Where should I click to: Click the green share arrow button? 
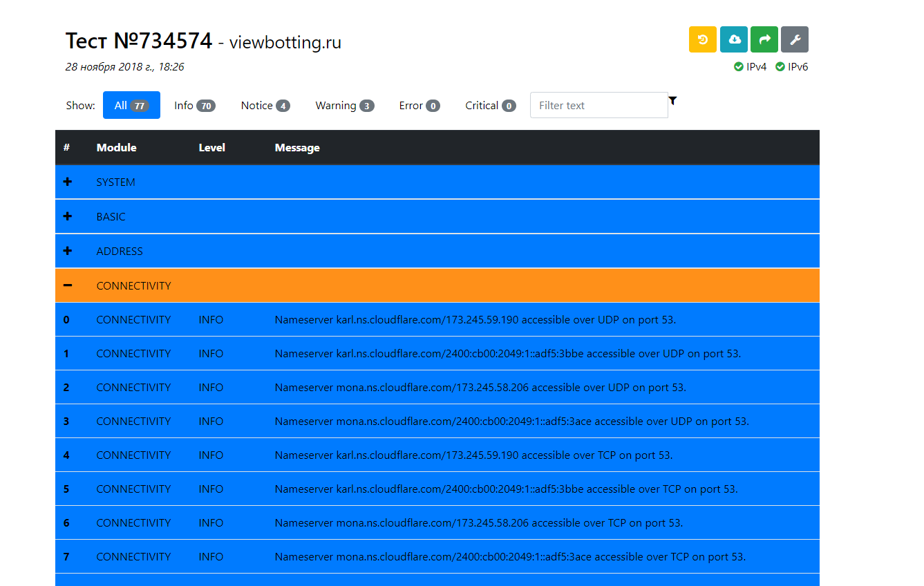click(764, 39)
